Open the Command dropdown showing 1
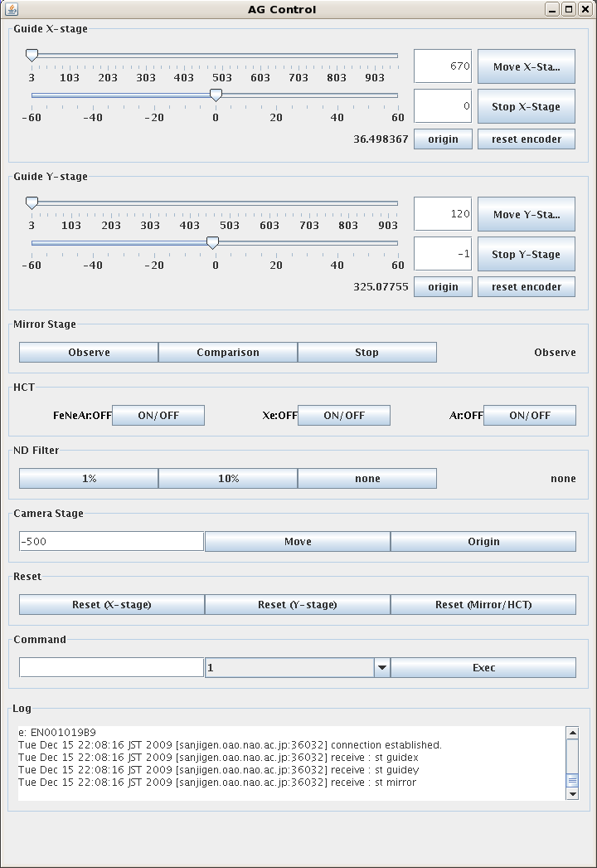Image resolution: width=597 pixels, height=868 pixels. click(298, 668)
